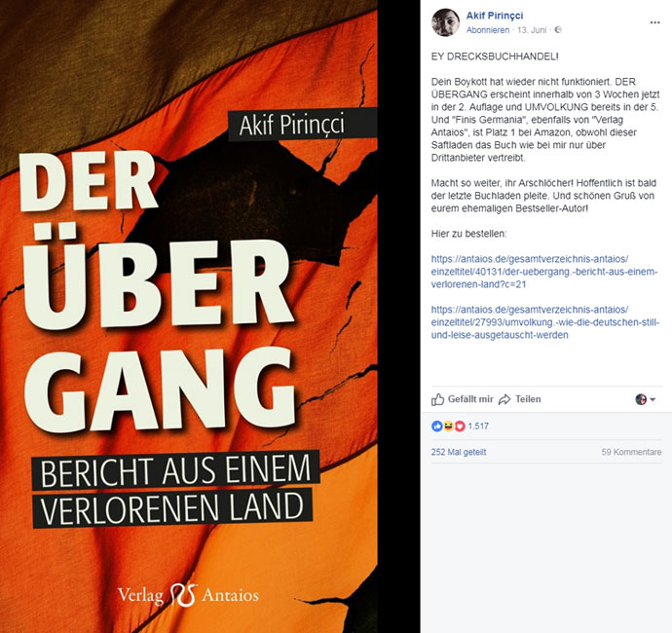Open the 59 Kommentare comments
Image resolution: width=672 pixels, height=633 pixels.
631,452
